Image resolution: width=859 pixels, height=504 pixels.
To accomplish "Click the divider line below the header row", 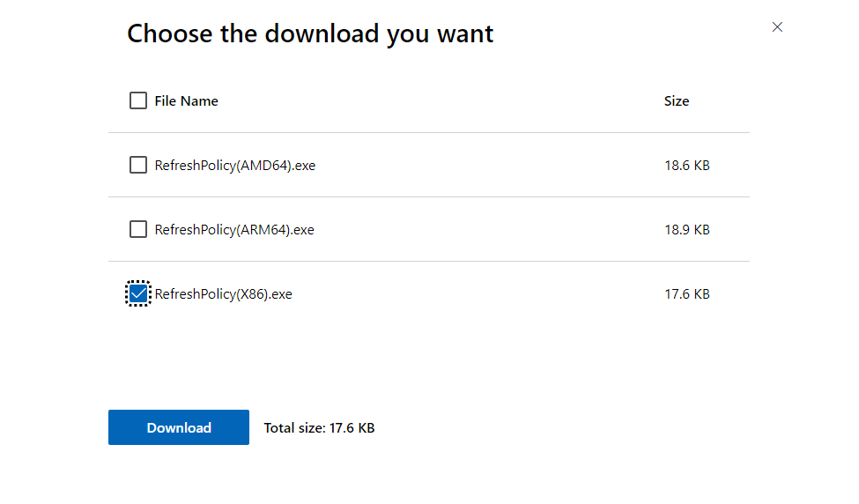I will click(428, 133).
